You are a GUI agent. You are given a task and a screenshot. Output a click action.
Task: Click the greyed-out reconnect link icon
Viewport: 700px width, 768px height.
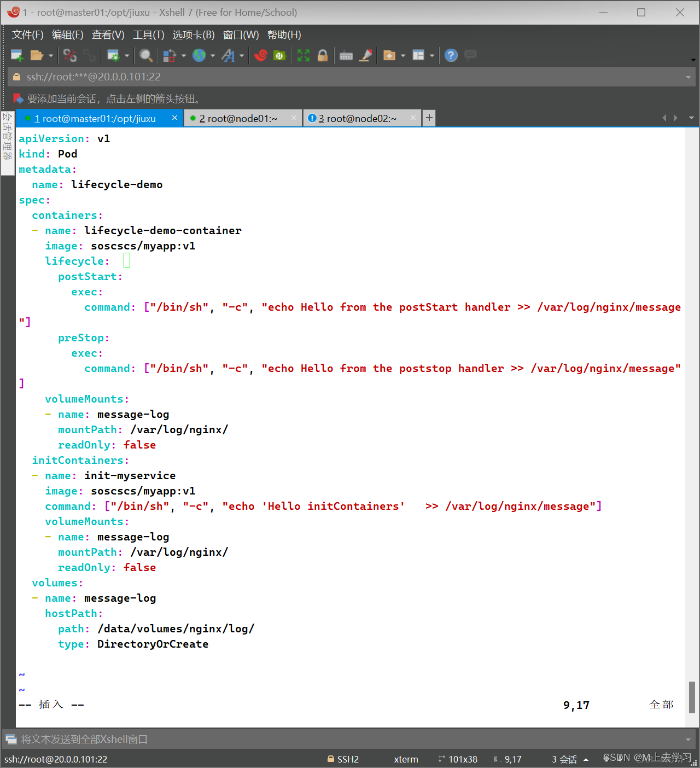pyautogui.click(x=89, y=55)
